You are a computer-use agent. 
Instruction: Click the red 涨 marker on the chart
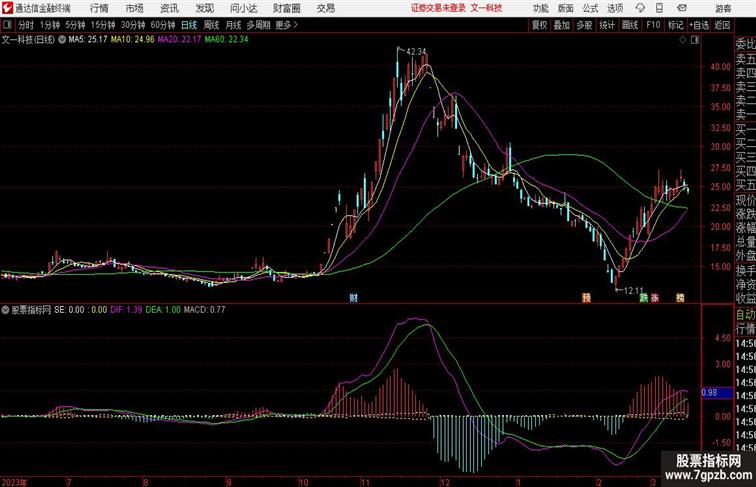(655, 298)
